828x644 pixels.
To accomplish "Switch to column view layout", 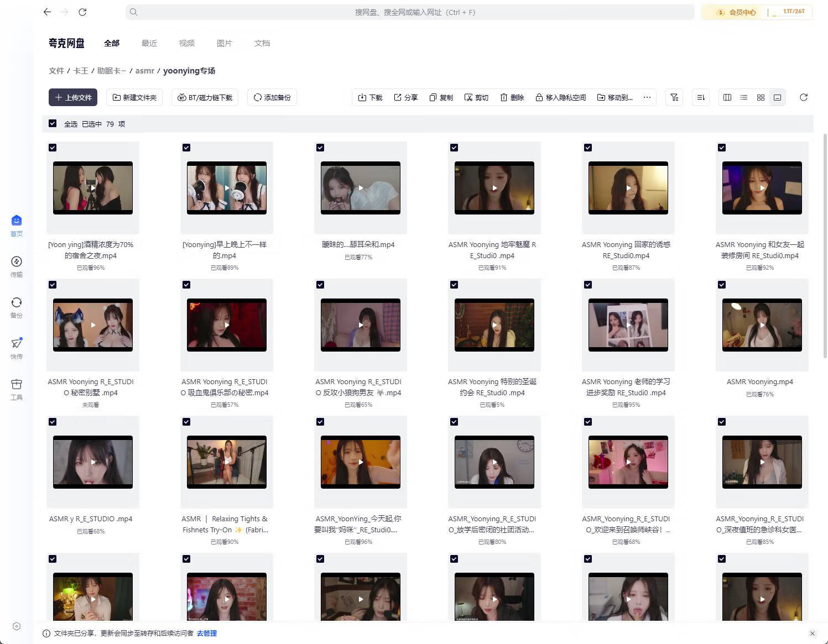I will [x=727, y=97].
